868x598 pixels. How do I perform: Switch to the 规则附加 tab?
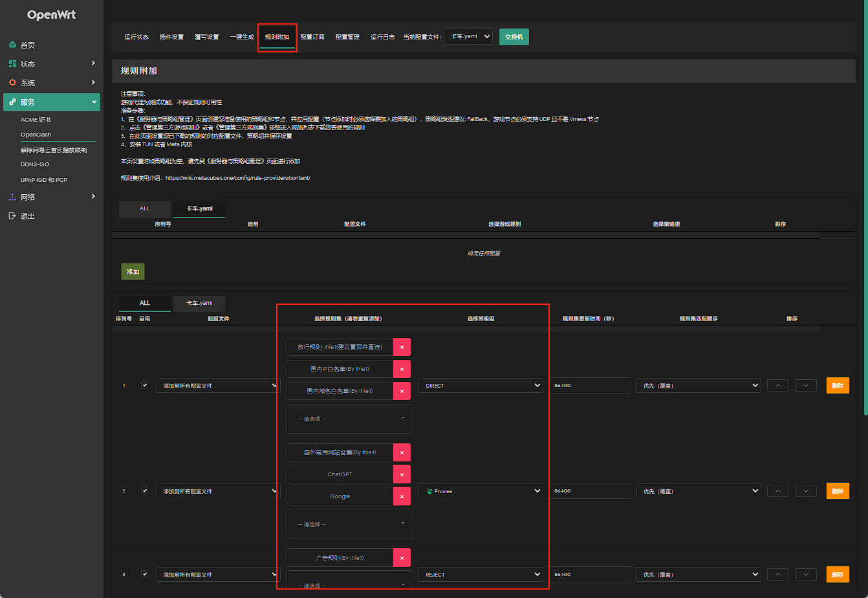[277, 37]
